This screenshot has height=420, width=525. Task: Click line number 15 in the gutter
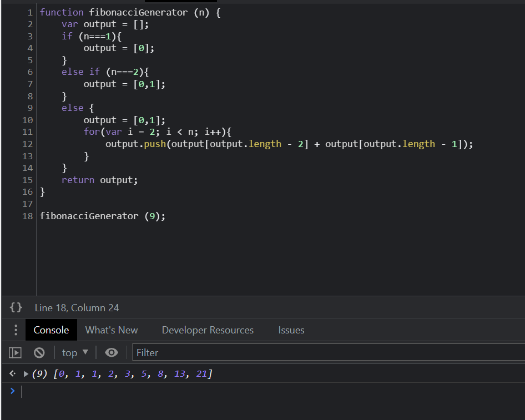tap(27, 180)
